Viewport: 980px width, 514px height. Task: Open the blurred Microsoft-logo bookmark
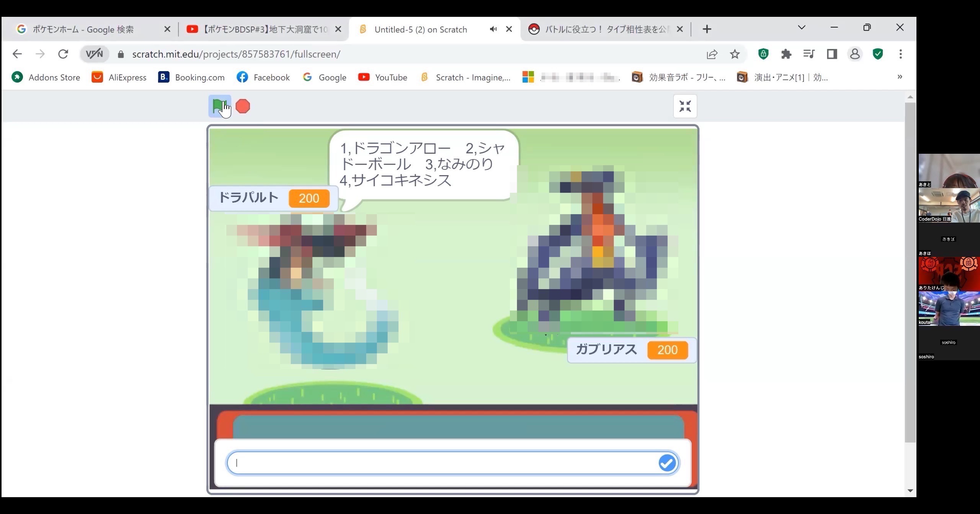pos(570,77)
